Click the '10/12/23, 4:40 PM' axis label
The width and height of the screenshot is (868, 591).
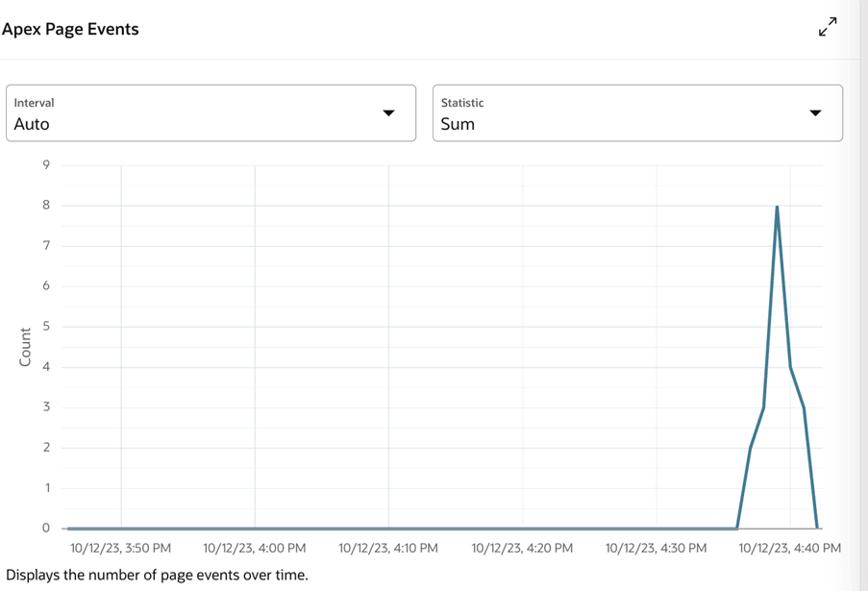[790, 548]
